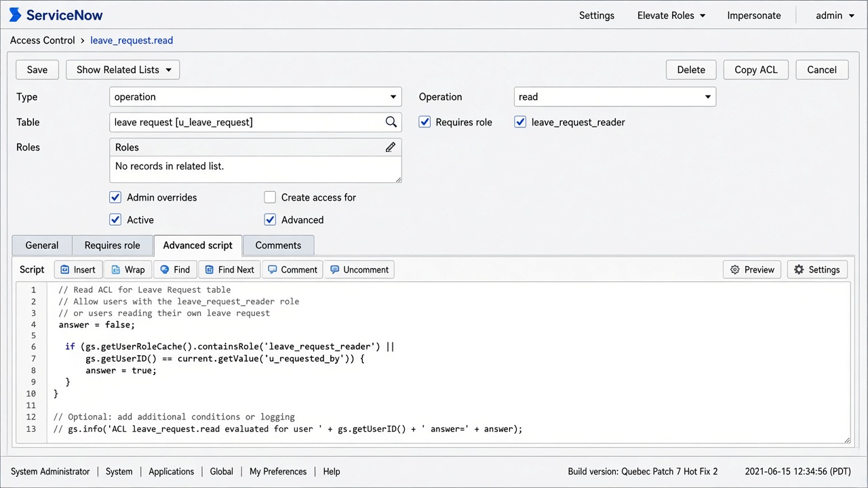Click Find in the script toolbar
The width and height of the screenshot is (868, 488).
click(x=175, y=270)
